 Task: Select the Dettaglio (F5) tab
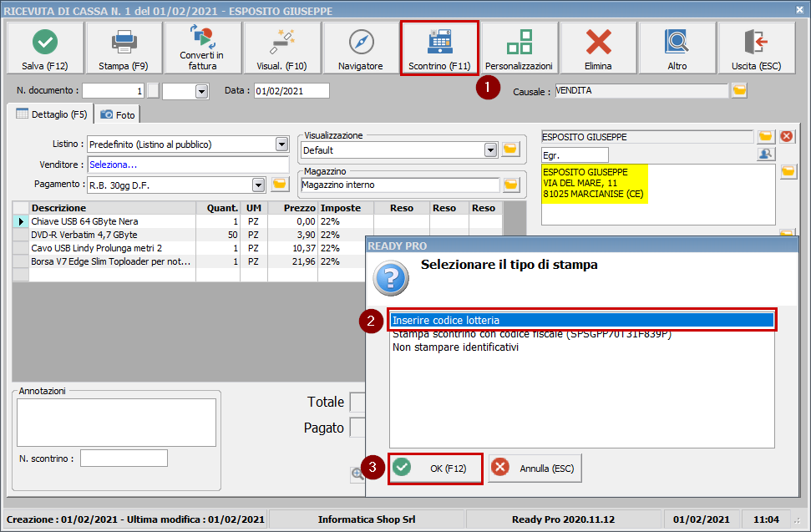pos(52,114)
